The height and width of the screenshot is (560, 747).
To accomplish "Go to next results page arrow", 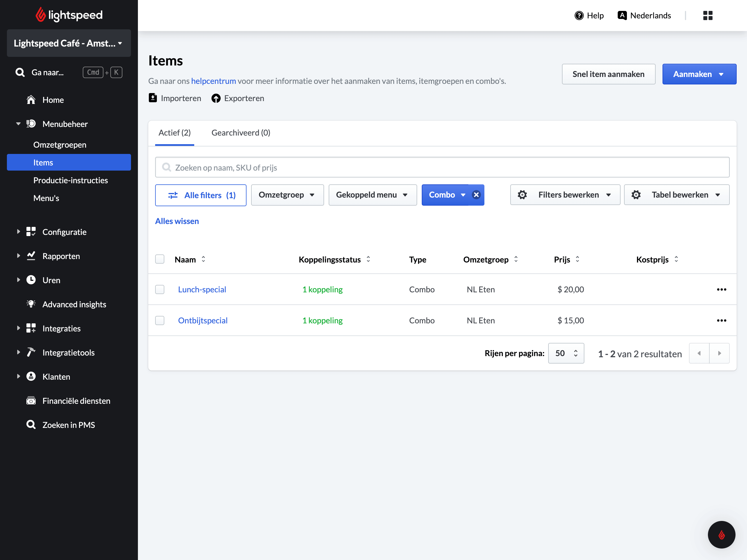I will point(720,353).
